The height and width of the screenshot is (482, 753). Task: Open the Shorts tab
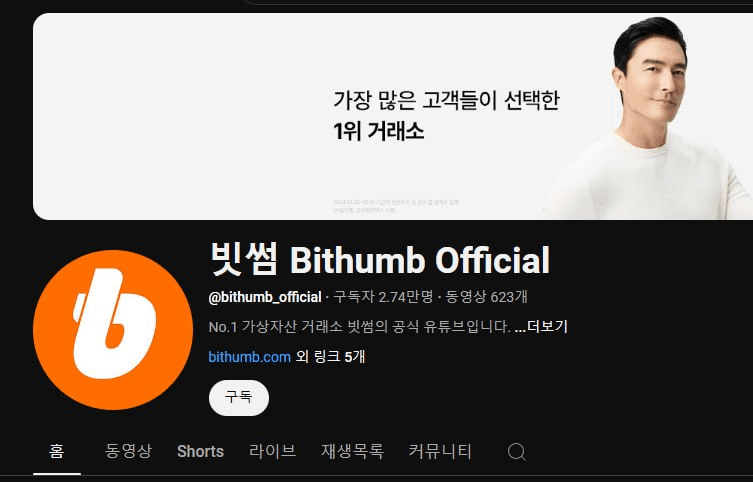tap(200, 451)
